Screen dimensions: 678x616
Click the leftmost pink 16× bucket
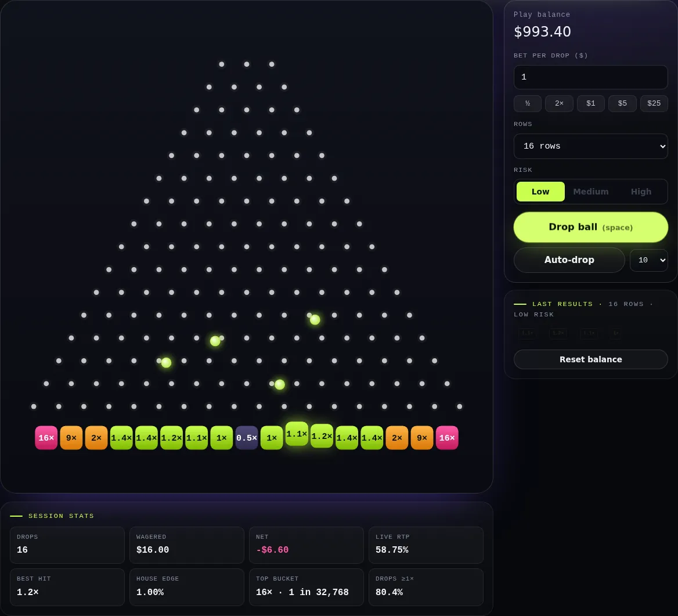[46, 438]
